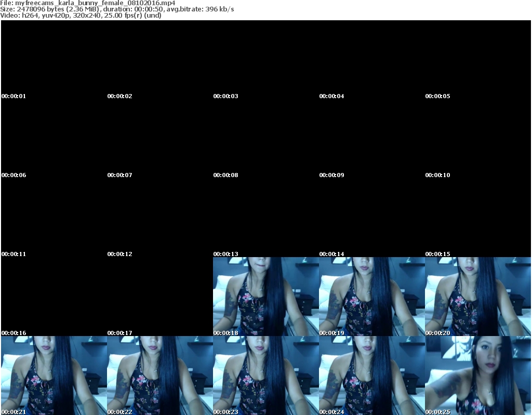
Task: Click the 00:00:03 timestamp label
Action: 225,96
